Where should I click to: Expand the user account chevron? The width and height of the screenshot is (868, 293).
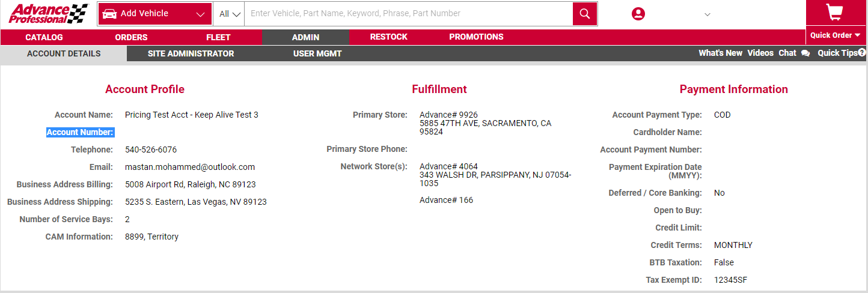[x=708, y=14]
